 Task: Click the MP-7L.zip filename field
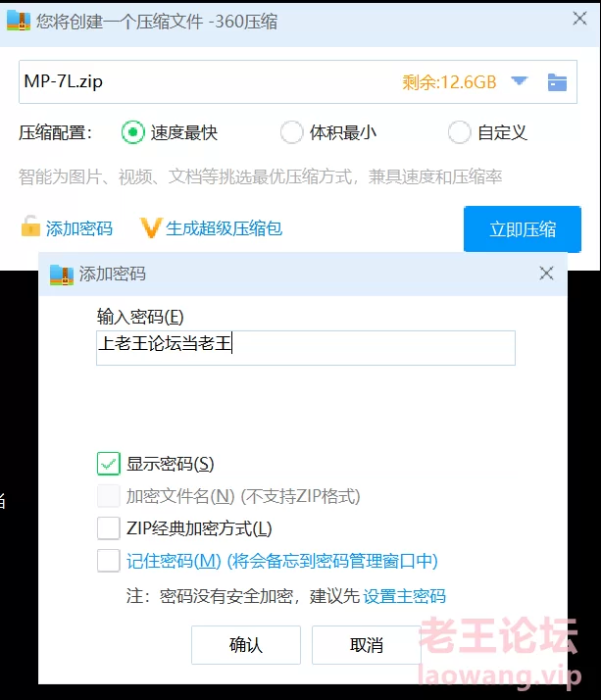(x=298, y=81)
